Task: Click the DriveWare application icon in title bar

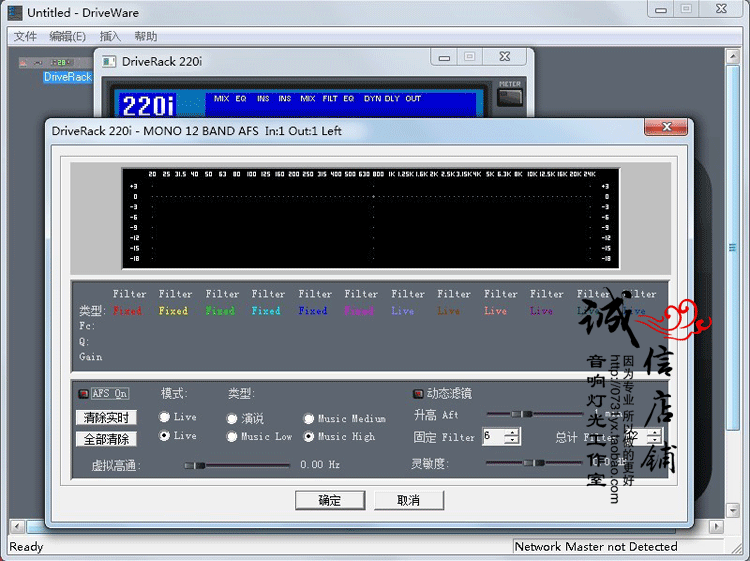Action: 15,12
